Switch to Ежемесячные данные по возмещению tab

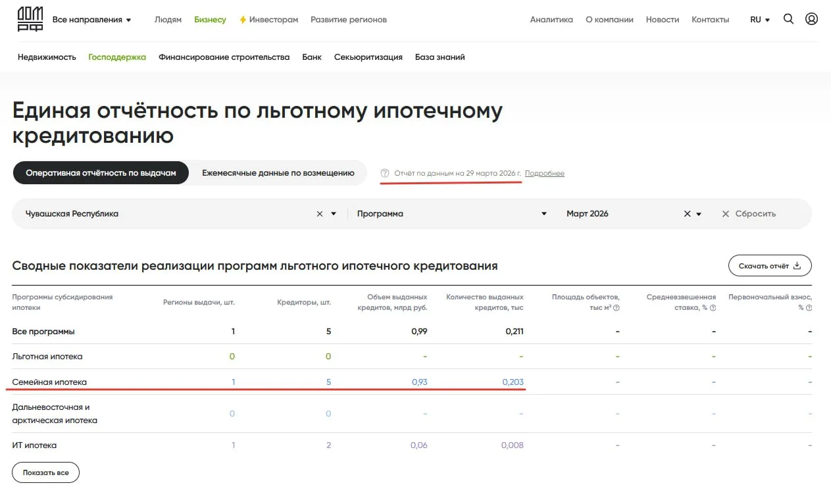278,173
